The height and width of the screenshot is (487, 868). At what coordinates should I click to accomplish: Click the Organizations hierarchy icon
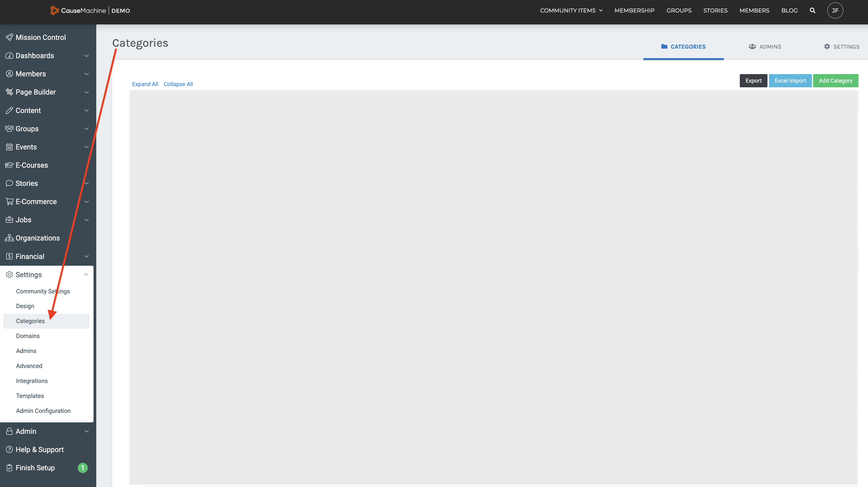[9, 238]
